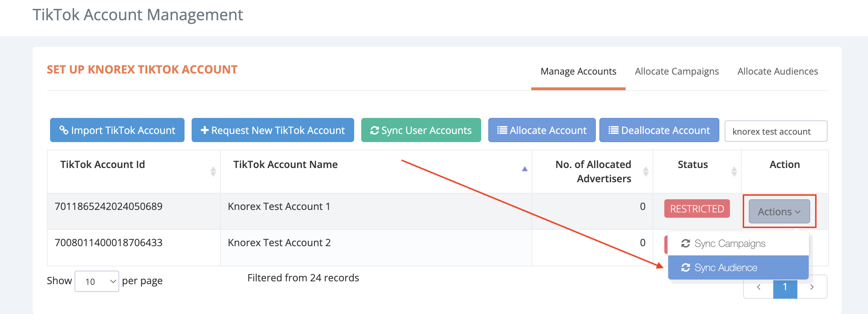Sort by No. of Allocated Advertisers

click(592, 172)
